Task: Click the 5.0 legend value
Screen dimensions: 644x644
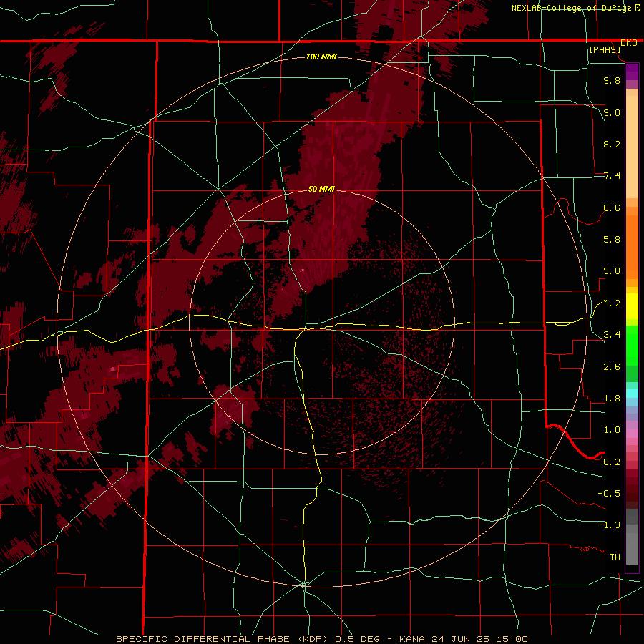Action: [612, 271]
